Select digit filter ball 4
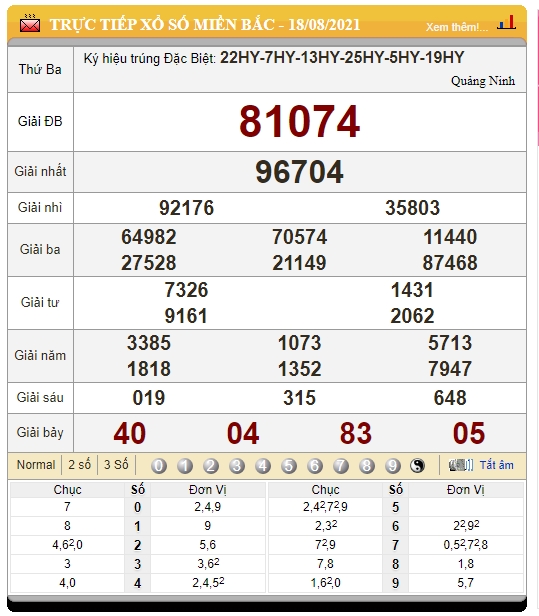The height and width of the screenshot is (616, 539). [x=262, y=466]
